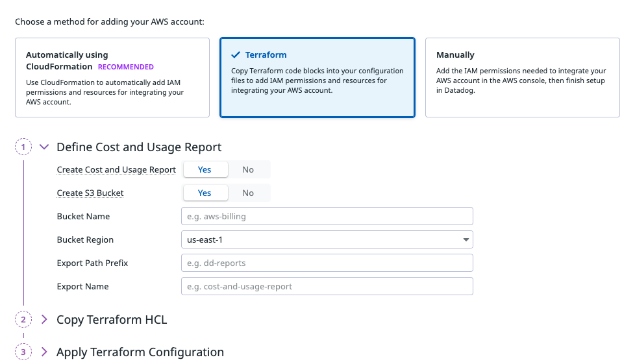
Task: Focus the Export Path Prefix field
Action: (327, 263)
